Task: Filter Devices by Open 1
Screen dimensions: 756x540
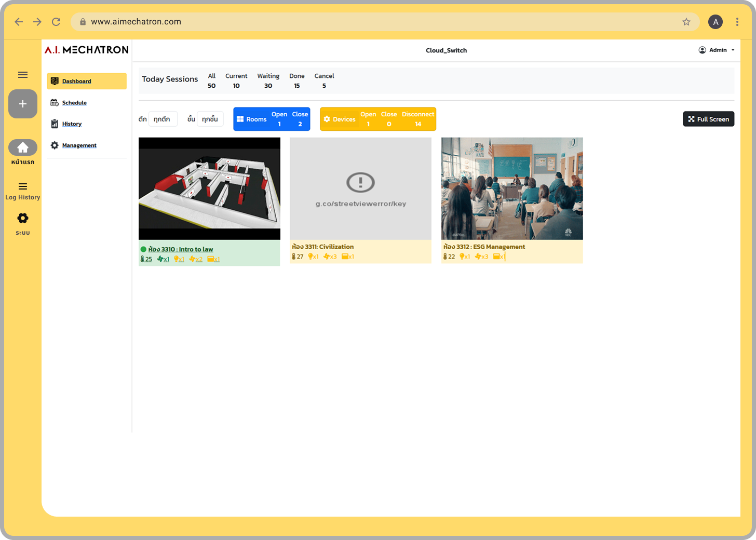Action: click(368, 119)
